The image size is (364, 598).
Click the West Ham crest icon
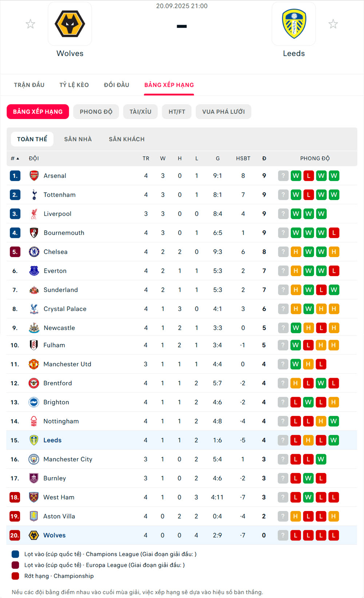point(34,497)
